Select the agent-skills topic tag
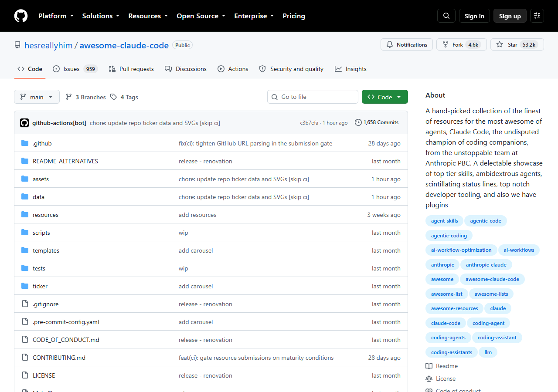 coord(445,221)
